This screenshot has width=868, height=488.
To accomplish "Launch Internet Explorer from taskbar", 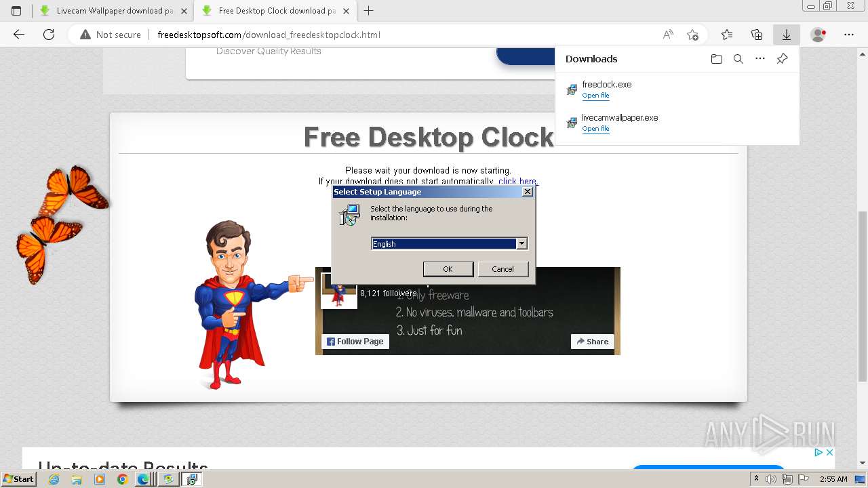I will [x=54, y=479].
